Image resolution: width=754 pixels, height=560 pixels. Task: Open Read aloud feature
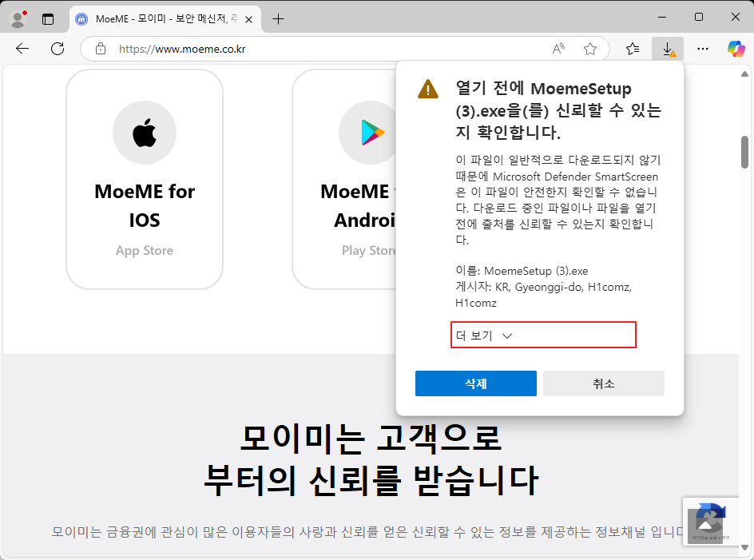(x=558, y=49)
